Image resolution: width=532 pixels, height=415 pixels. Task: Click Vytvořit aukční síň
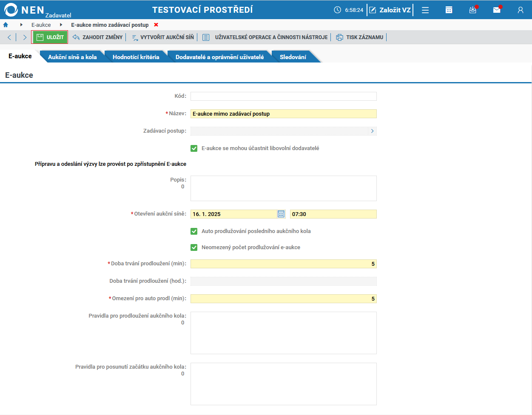[x=163, y=37]
